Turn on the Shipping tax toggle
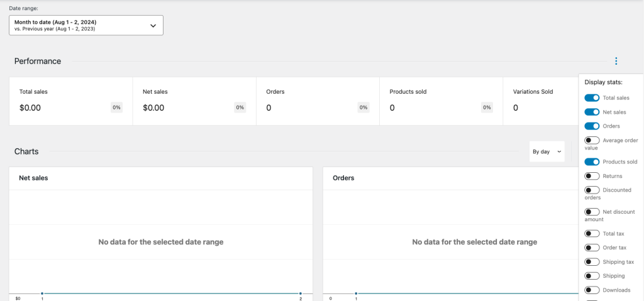The width and height of the screenshot is (644, 301). (592, 262)
